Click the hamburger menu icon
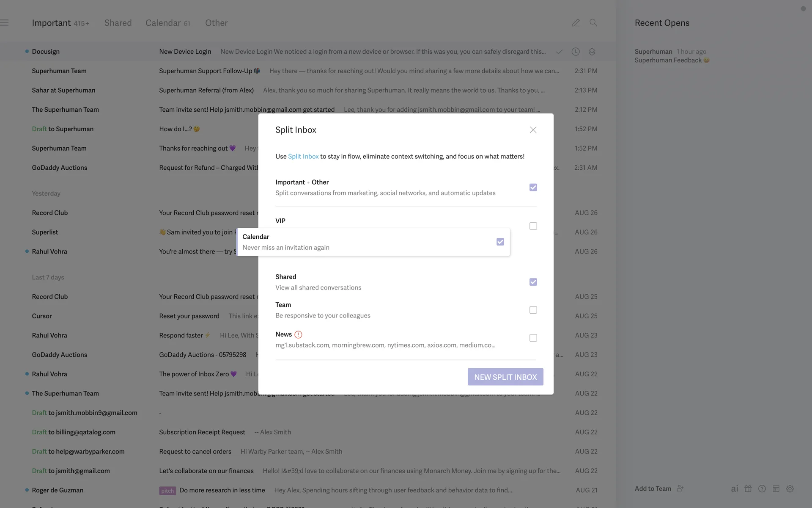 point(4,23)
